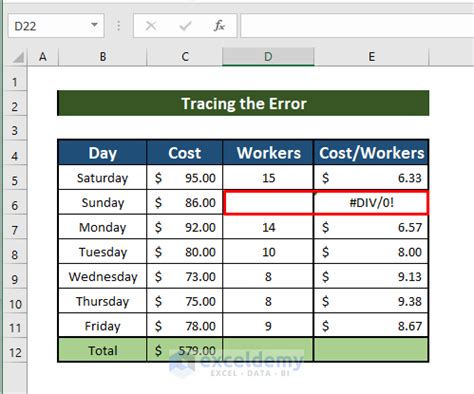Screen dimensions: 474x394
Task: Select the workers cell with 10
Action: coord(268,252)
